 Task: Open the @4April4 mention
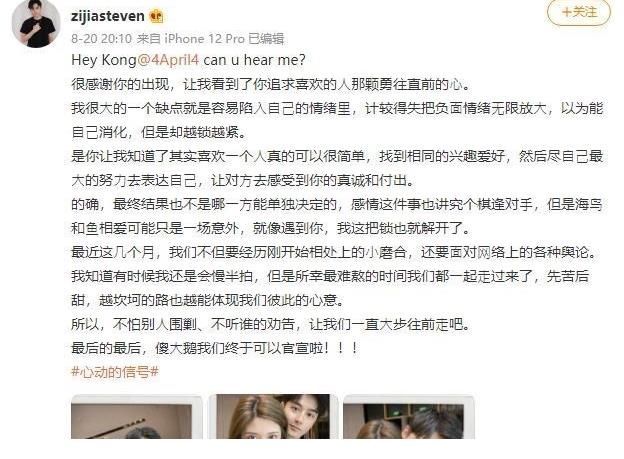tap(168, 60)
